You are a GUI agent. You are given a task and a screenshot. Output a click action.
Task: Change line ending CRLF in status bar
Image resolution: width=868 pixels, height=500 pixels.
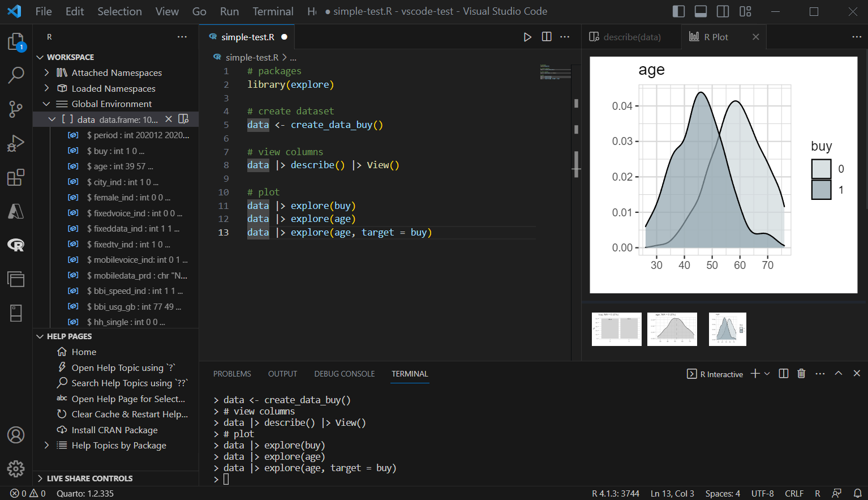click(794, 493)
